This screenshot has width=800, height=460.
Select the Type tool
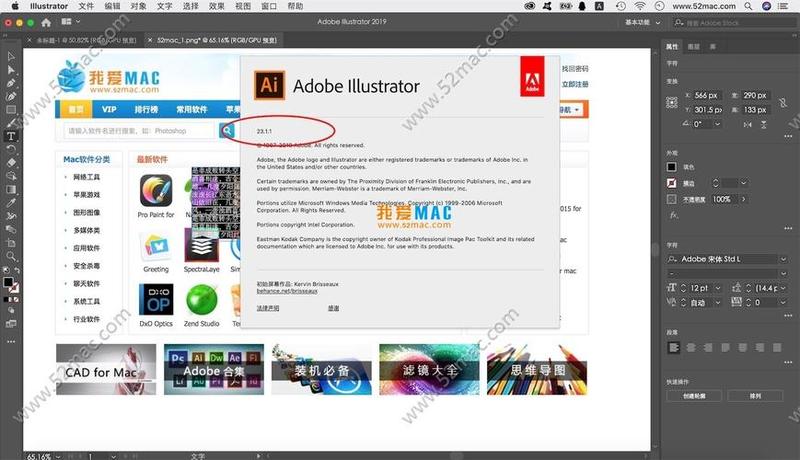pyautogui.click(x=11, y=136)
